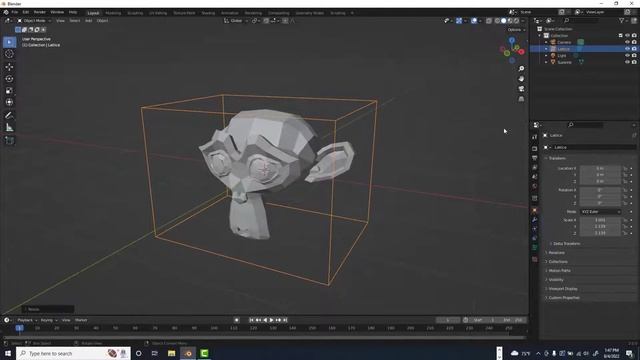
Task: Click the timeline Play button
Action: tap(271, 320)
